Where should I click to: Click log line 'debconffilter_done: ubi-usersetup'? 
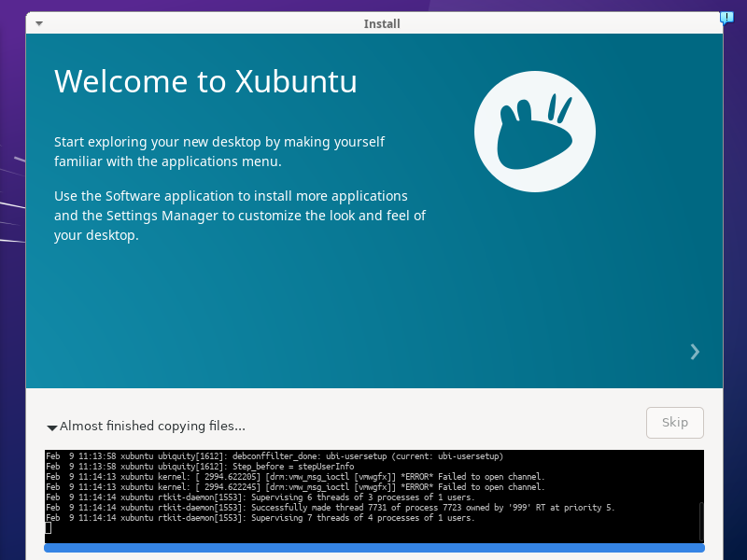(275, 456)
